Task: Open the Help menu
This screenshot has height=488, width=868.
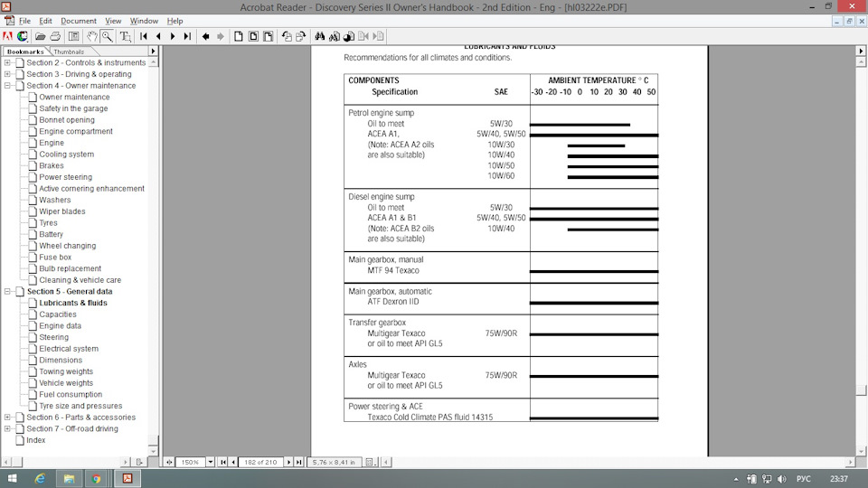Action: coord(175,21)
